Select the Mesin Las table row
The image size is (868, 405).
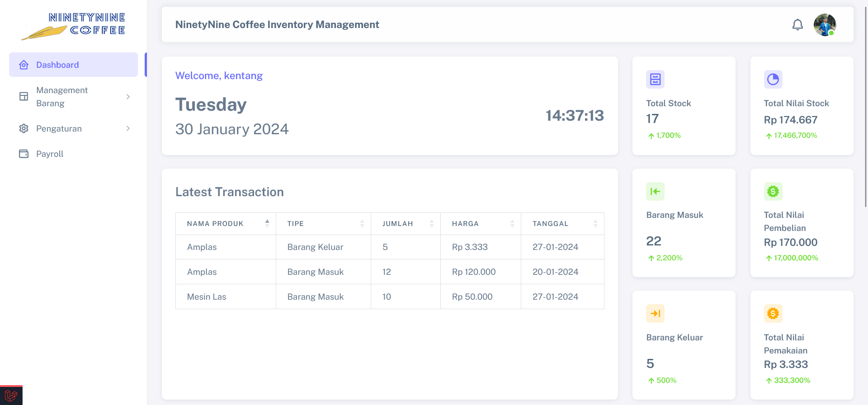tap(389, 297)
